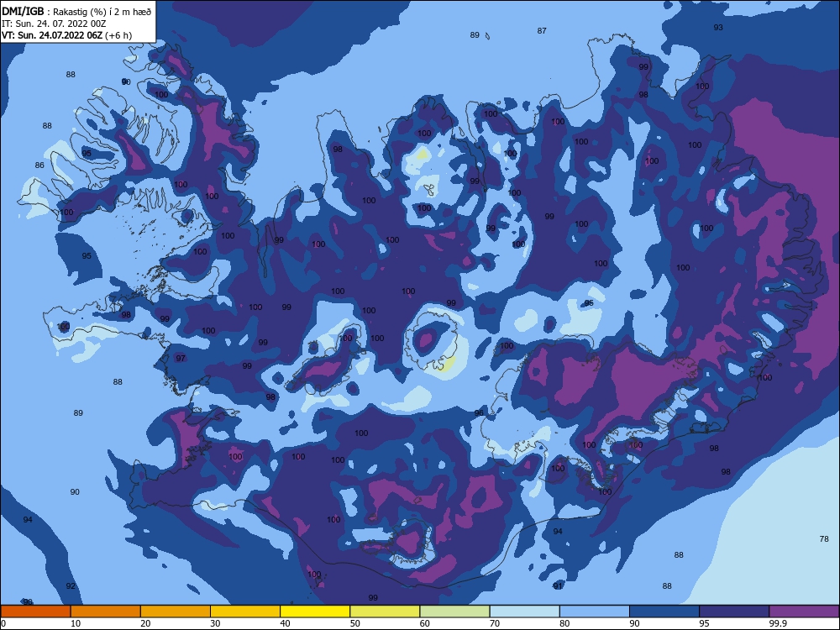840x630 pixels.
Task: Click the '80' legend tick label
Action: (564, 623)
